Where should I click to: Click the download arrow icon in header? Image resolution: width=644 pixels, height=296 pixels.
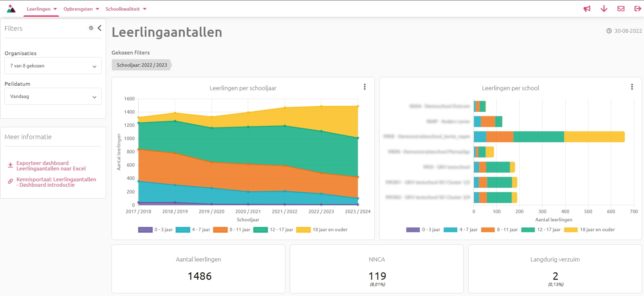click(604, 9)
